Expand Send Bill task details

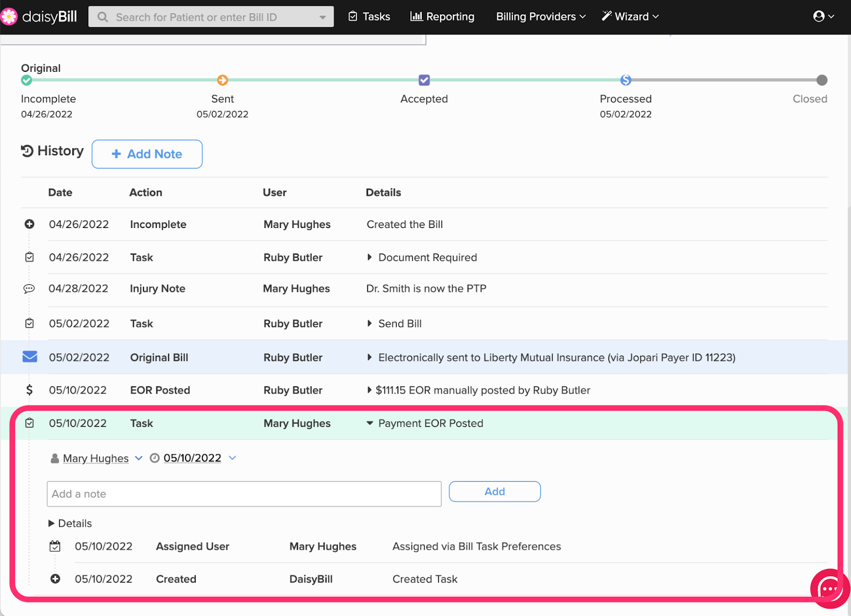tap(370, 323)
